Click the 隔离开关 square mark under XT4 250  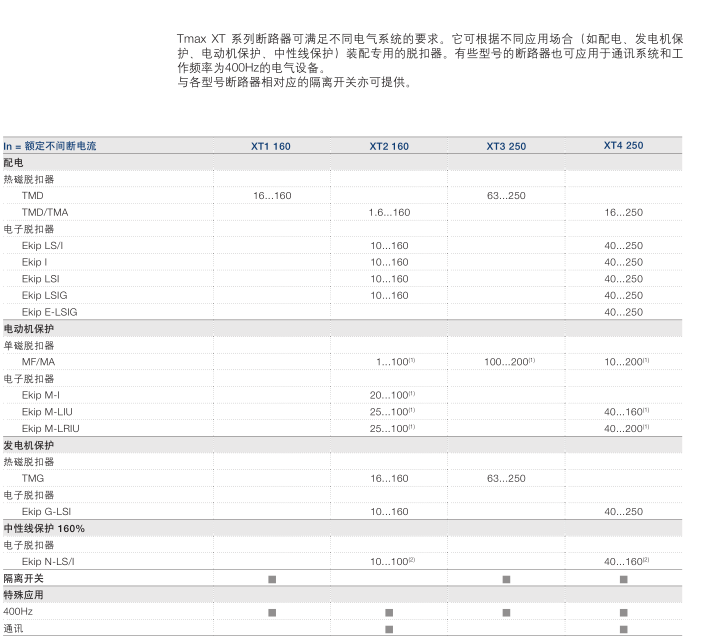tap(624, 579)
